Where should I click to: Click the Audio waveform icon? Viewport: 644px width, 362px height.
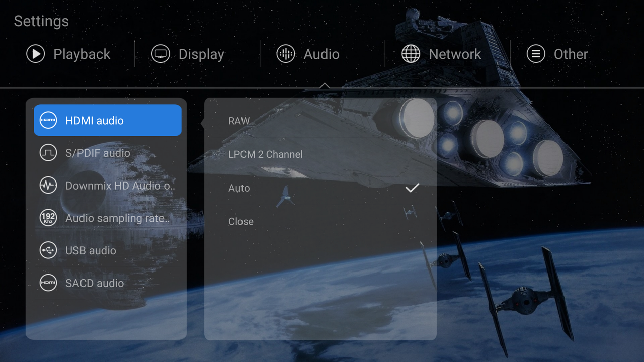(286, 54)
